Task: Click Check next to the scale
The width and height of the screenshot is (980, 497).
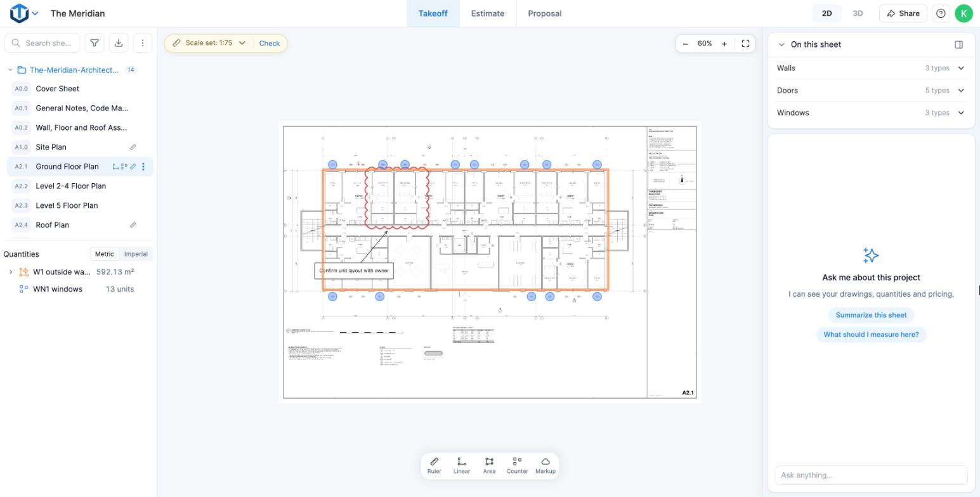Action: tap(270, 43)
